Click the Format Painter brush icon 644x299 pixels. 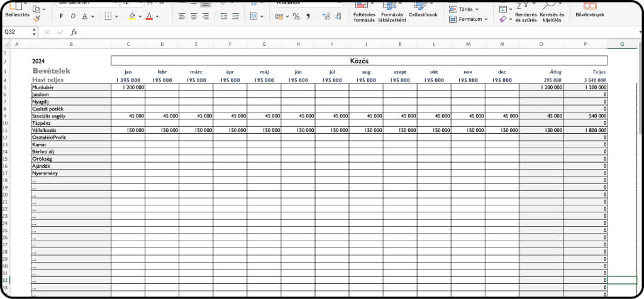click(x=37, y=19)
